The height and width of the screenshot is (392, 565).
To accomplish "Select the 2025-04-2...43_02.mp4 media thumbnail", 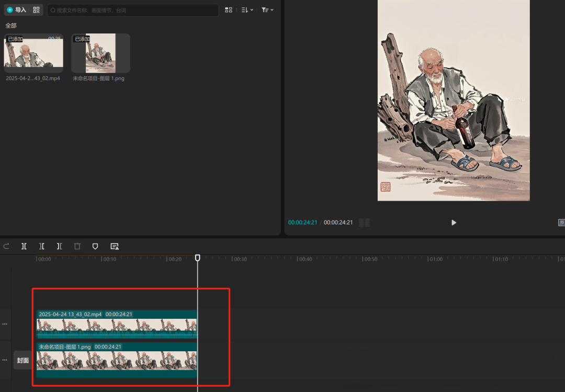I will [x=33, y=53].
